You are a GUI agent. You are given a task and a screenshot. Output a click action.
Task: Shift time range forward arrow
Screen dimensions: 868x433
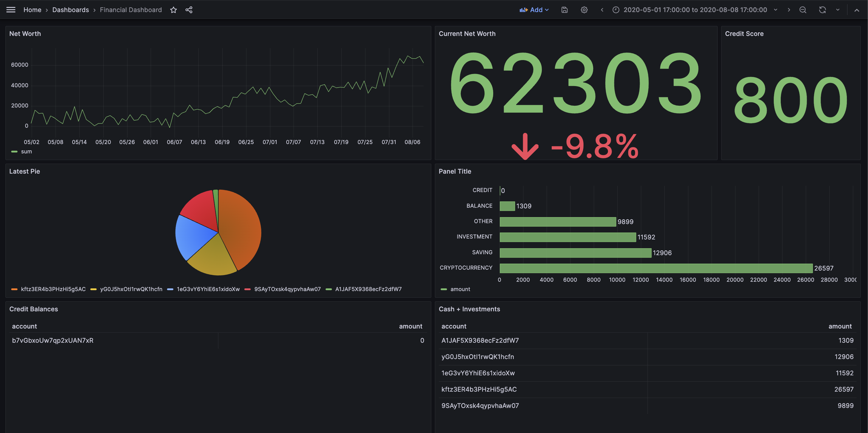(x=789, y=10)
